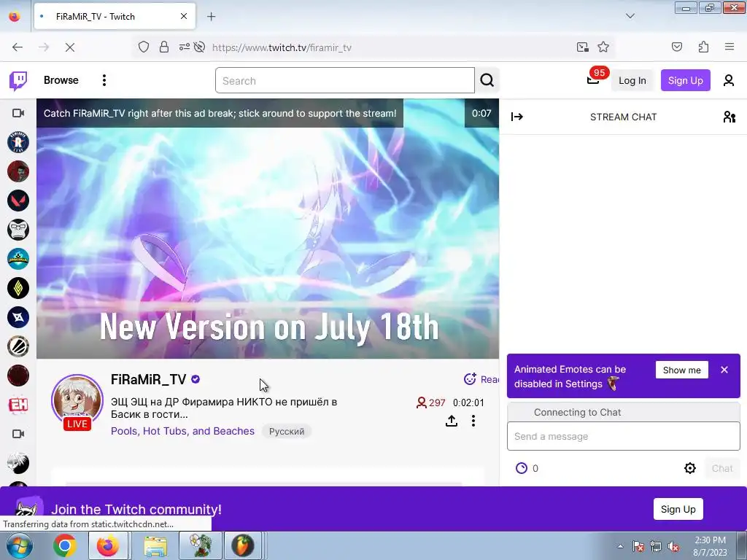The height and width of the screenshot is (560, 747).
Task: Focus the Twitch Search field
Action: coord(344,80)
